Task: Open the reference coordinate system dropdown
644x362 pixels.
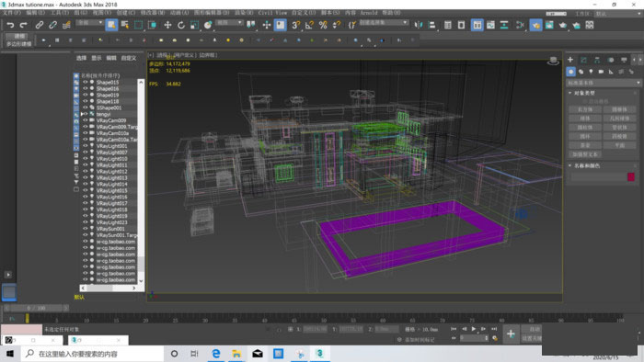Action: 230,23
